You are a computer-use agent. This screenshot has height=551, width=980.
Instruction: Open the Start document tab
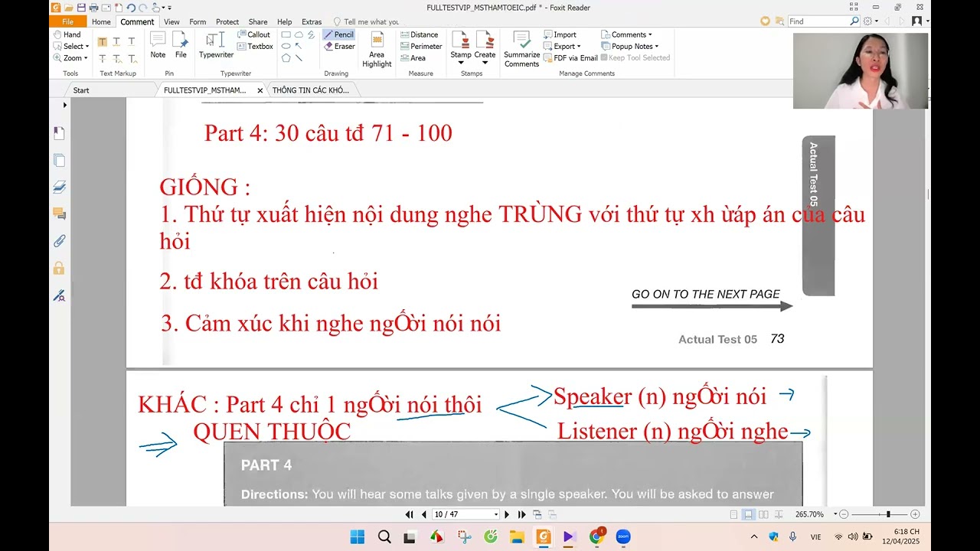click(81, 90)
